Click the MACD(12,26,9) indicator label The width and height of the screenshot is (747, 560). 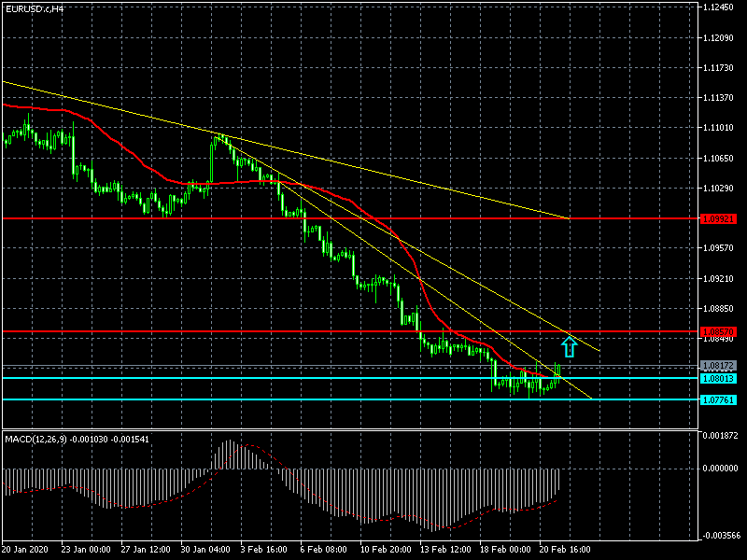click(x=77, y=438)
